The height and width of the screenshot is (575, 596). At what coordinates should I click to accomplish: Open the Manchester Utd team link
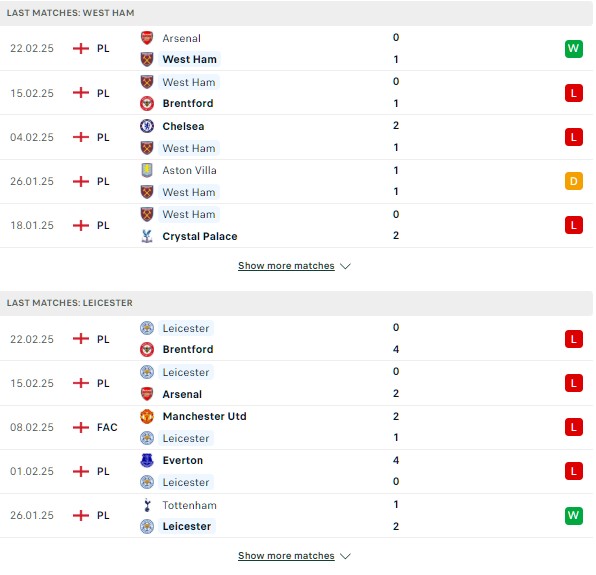click(x=204, y=416)
